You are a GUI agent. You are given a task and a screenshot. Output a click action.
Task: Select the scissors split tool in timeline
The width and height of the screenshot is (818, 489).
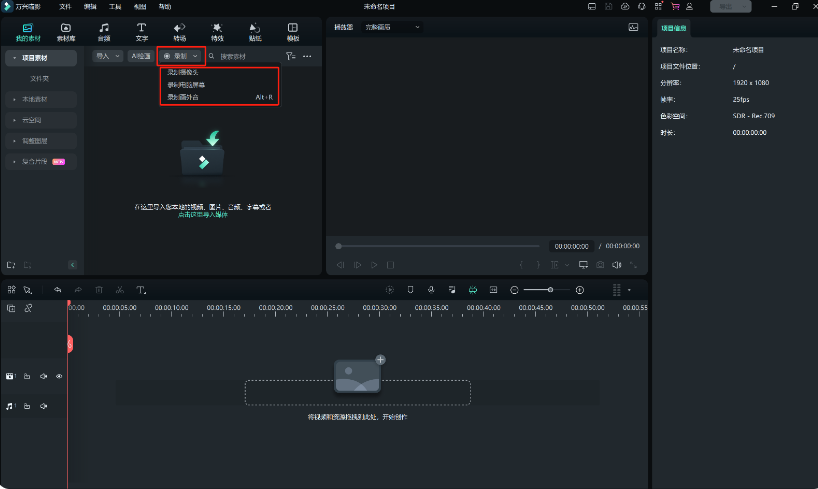coord(119,290)
